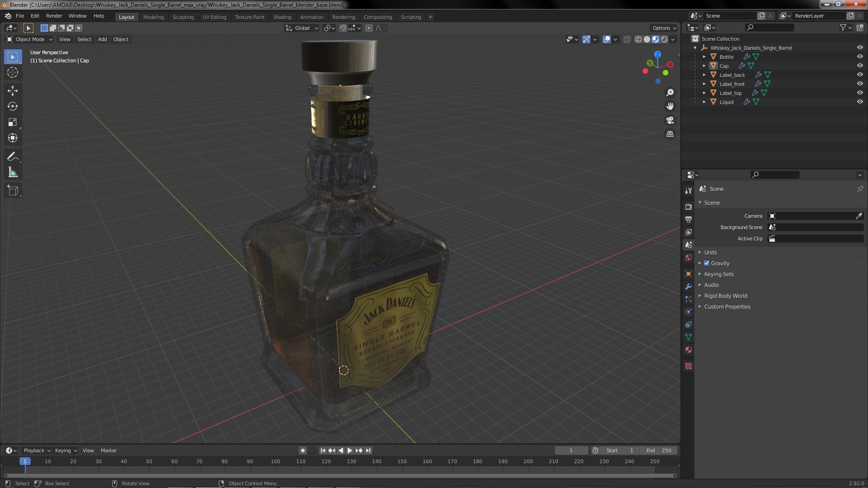This screenshot has width=868, height=488.
Task: Expand the Liquid tree item
Action: pos(704,102)
